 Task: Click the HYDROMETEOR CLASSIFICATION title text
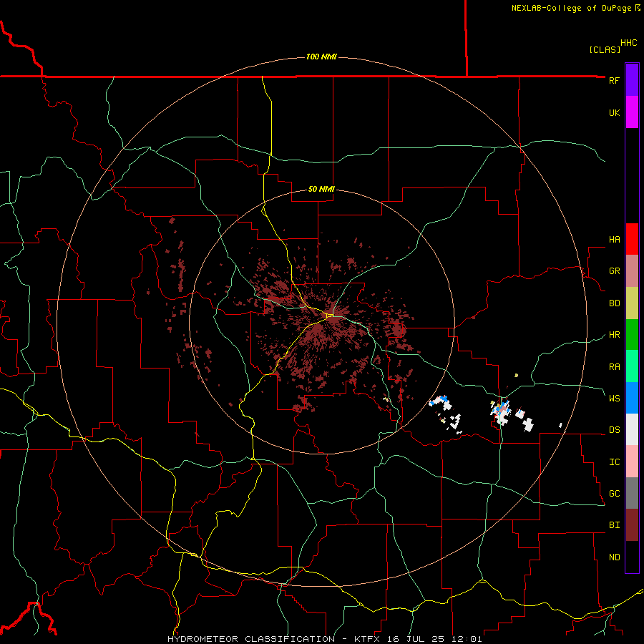point(251,639)
